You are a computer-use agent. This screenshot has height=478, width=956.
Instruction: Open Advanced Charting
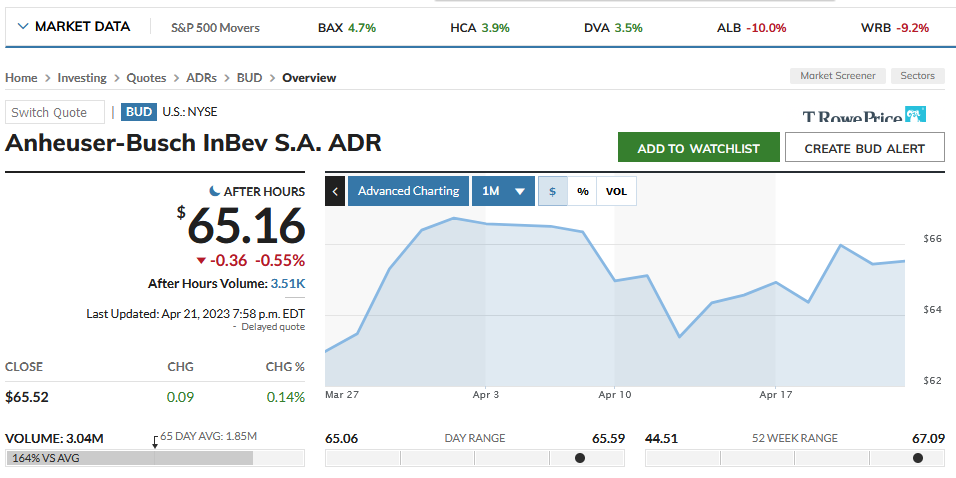pos(408,191)
